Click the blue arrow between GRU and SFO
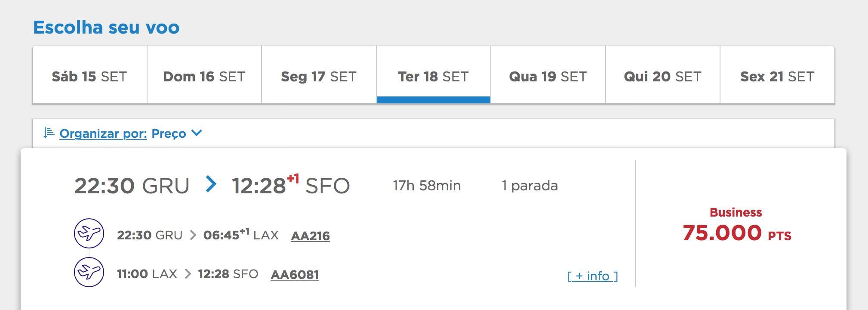This screenshot has height=310, width=868. coord(211,184)
